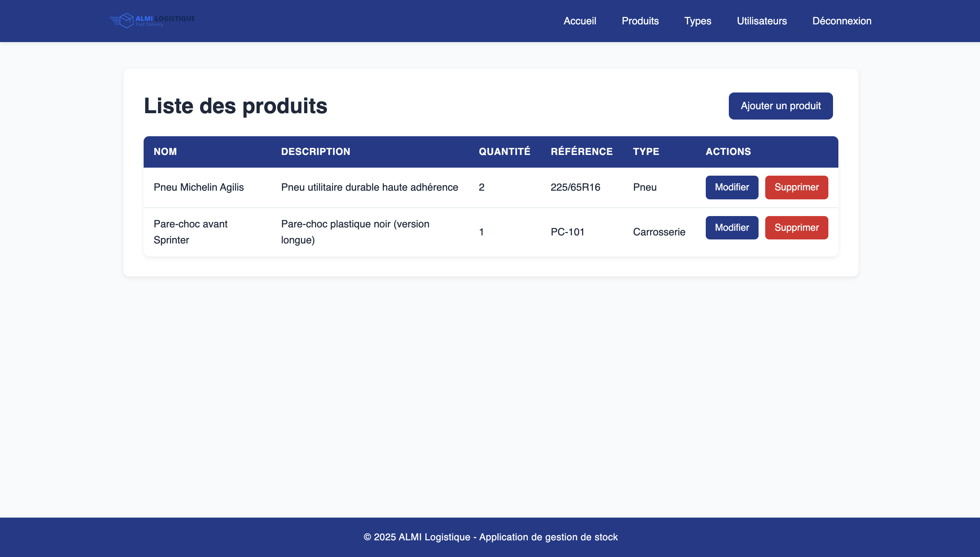Click the NOM column header
980x557 pixels.
click(165, 152)
